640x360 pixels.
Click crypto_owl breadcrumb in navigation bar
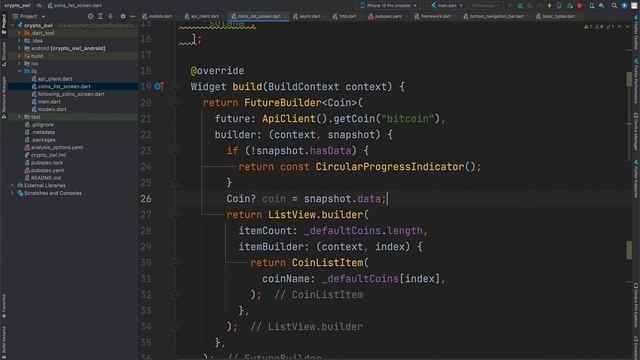point(17,6)
